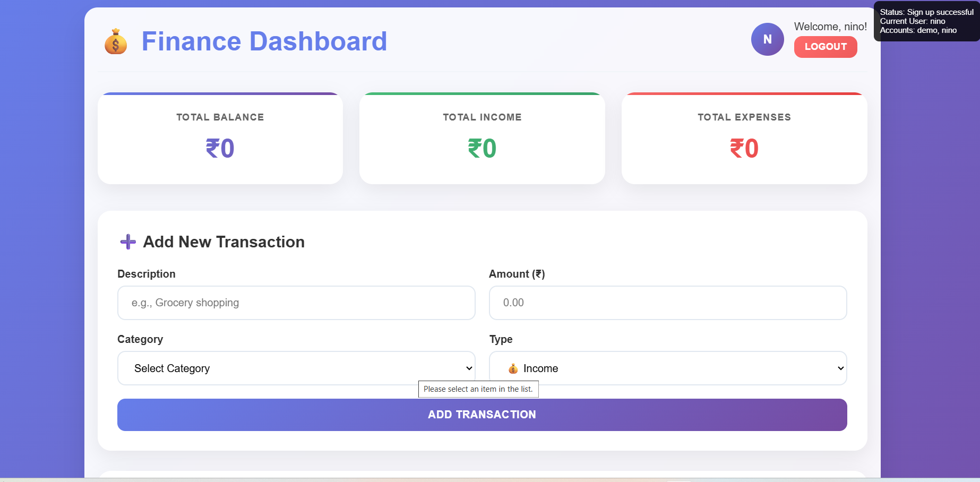Select the purple plus icon near Add New Transaction
The width and height of the screenshot is (980, 482).
coord(127,242)
